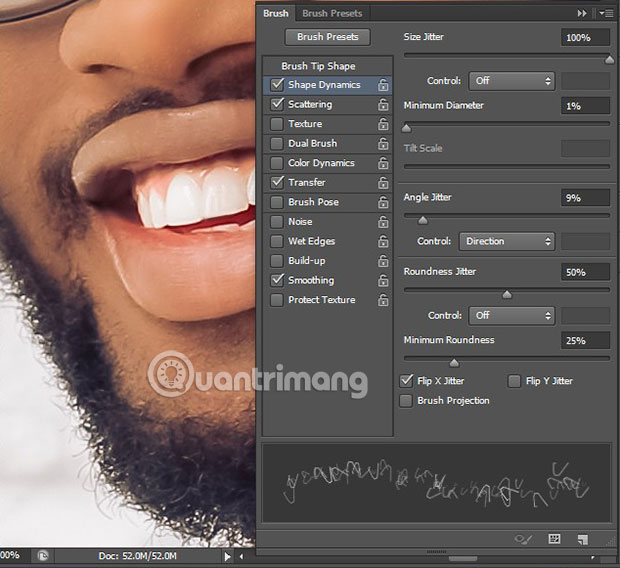This screenshot has height=568, width=620.
Task: Click the Size Jitter 100% value field
Action: point(585,38)
